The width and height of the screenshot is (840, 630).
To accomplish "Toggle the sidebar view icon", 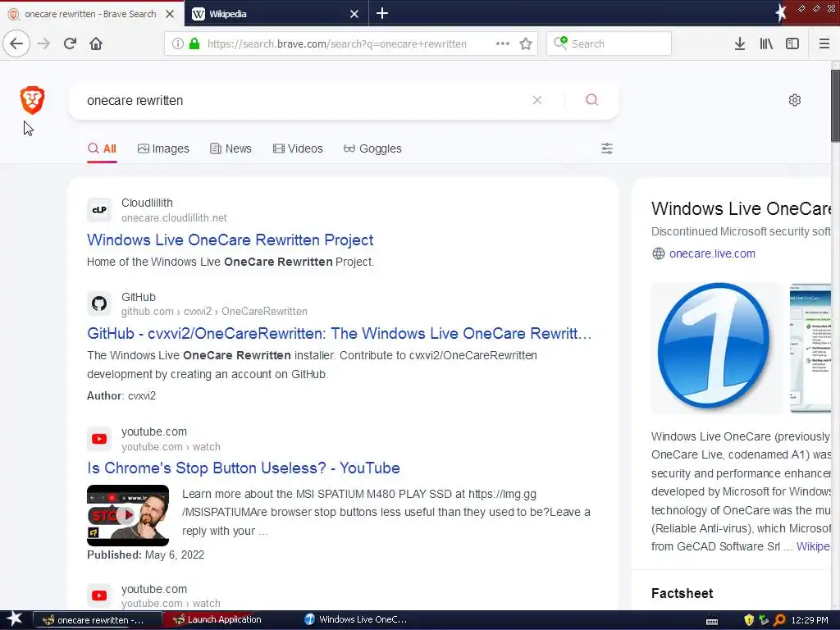I will pos(792,43).
